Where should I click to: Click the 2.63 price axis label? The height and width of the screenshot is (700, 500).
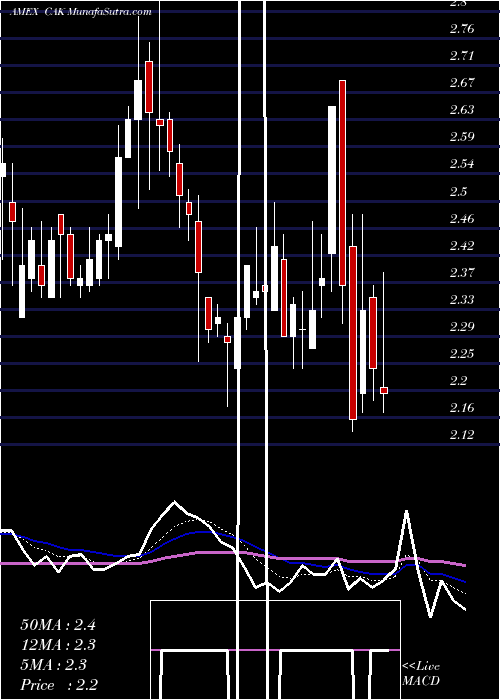[462, 110]
